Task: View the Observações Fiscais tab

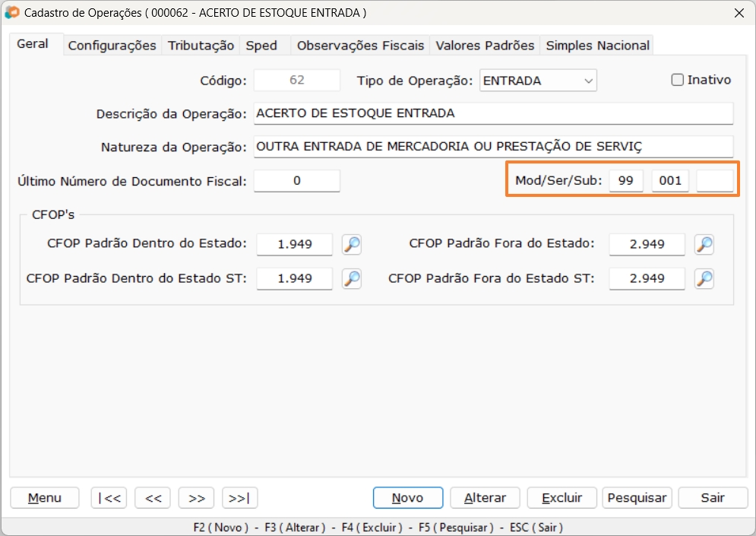Action: (360, 45)
